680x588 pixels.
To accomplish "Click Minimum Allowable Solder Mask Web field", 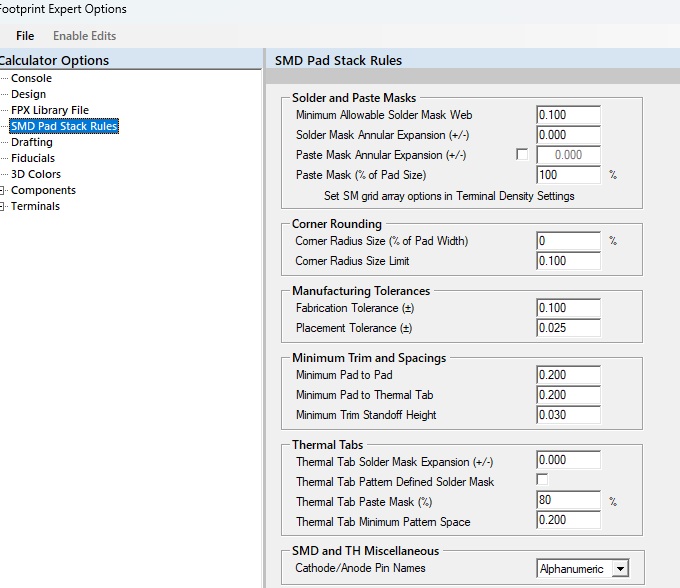I will pos(568,115).
